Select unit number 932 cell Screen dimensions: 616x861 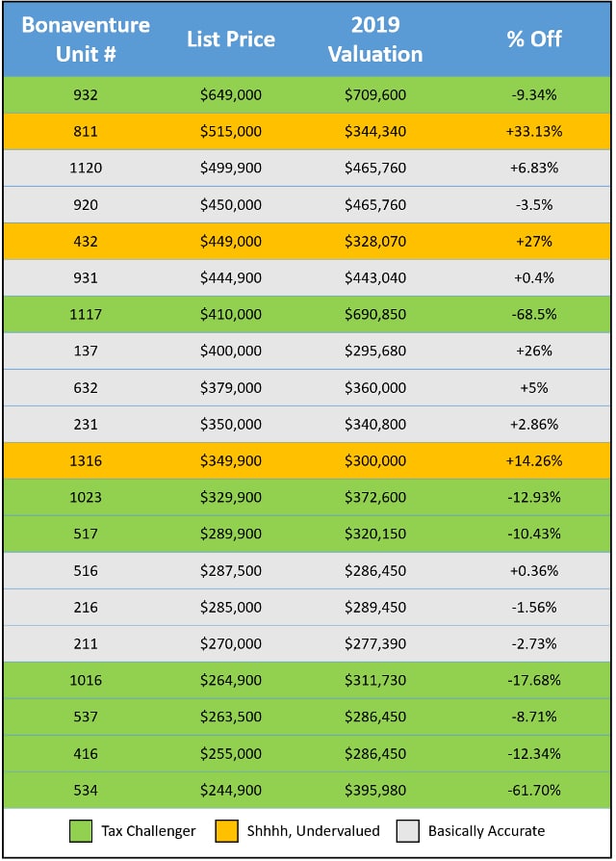(x=86, y=94)
